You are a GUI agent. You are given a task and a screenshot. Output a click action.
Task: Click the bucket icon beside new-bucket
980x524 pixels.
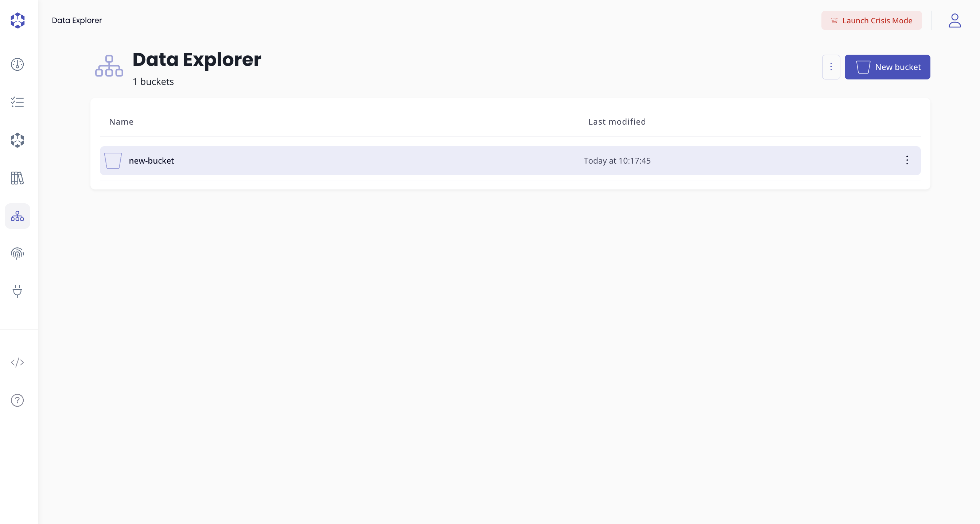click(113, 161)
